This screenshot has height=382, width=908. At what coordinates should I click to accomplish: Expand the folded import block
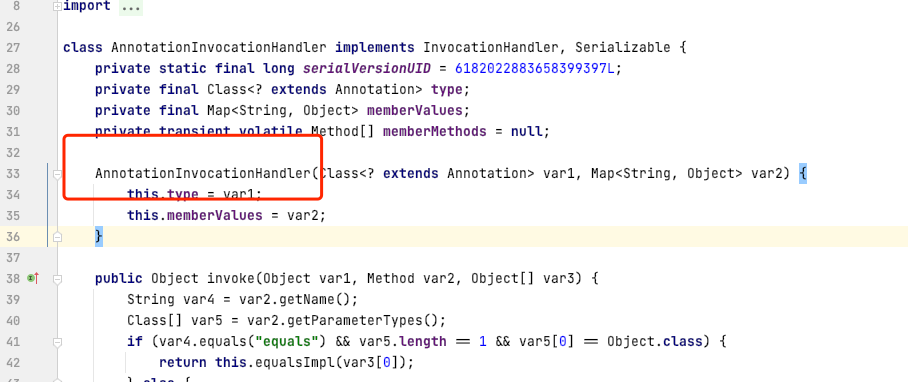(57, 7)
